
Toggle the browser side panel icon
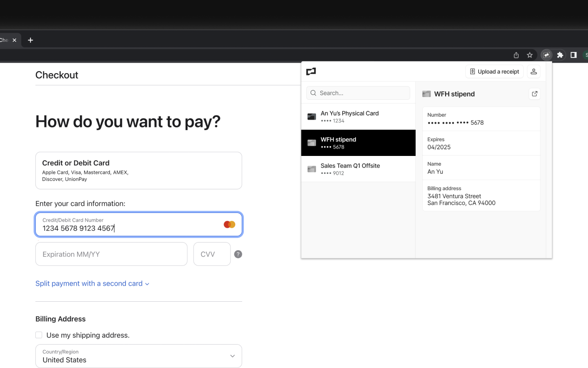[573, 55]
